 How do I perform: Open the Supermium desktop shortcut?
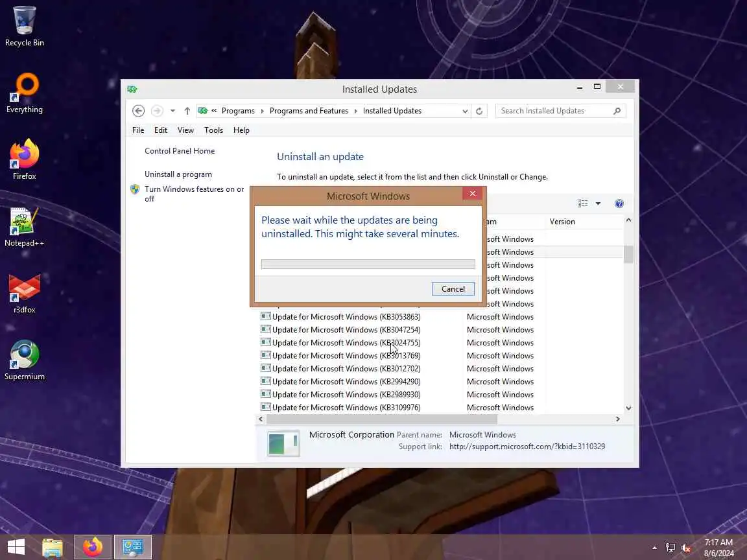[24, 360]
